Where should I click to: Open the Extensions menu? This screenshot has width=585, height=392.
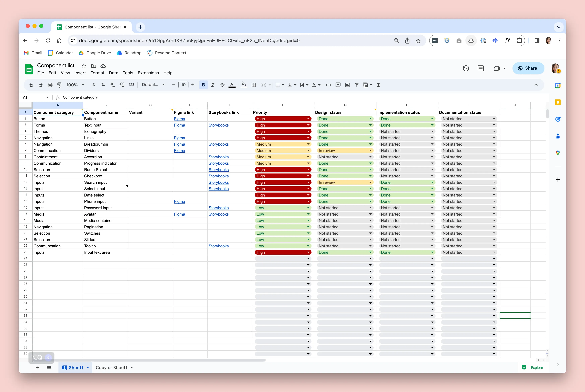(148, 73)
